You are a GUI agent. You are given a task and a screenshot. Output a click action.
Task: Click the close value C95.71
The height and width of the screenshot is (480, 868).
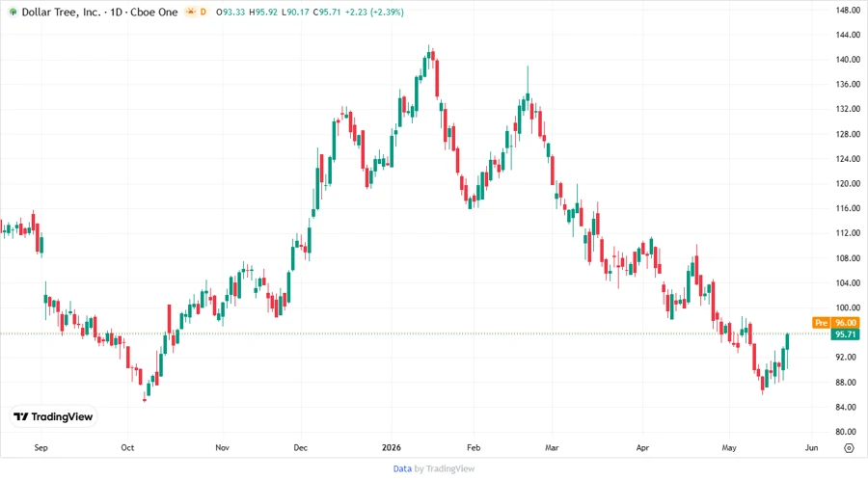(x=327, y=13)
